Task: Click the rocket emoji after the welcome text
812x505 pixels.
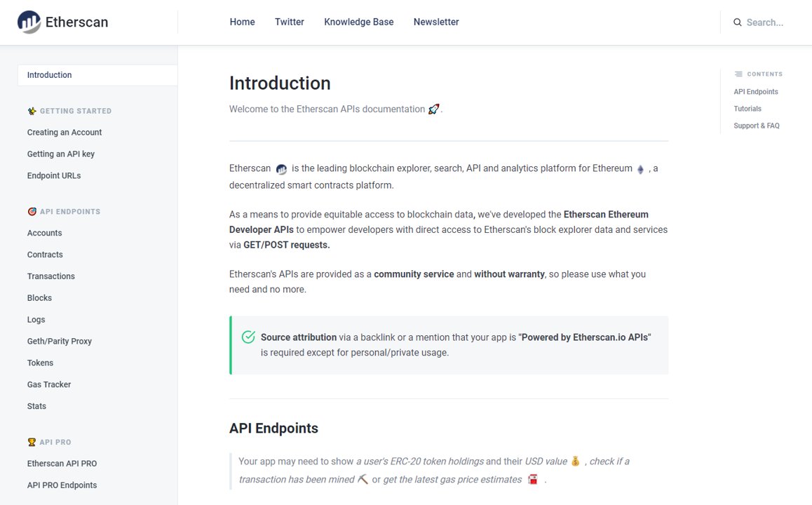Action: click(433, 109)
